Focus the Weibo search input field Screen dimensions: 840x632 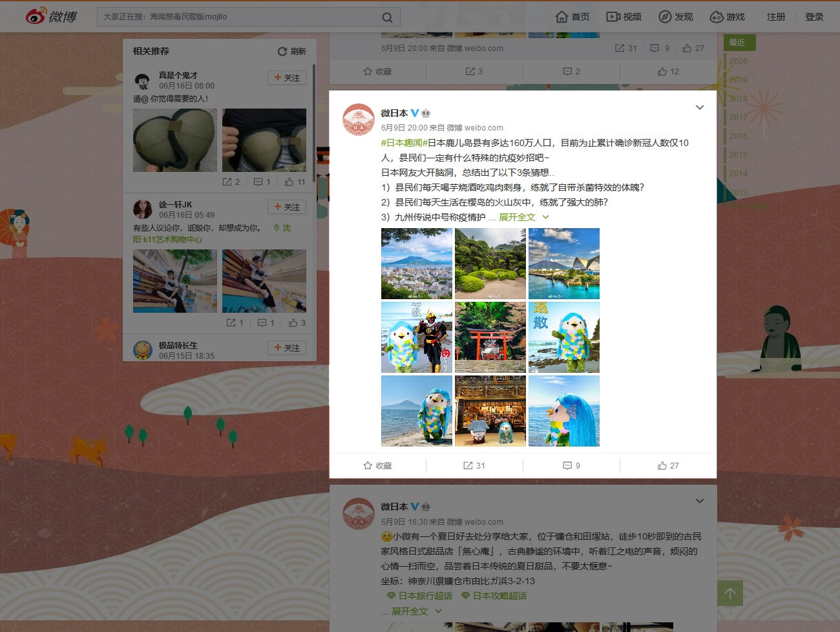[248, 17]
